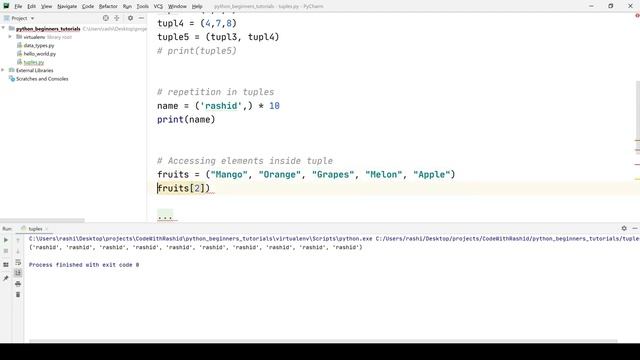Click the comment '# repetition in tuples'
640x360 pixels.
216,92
